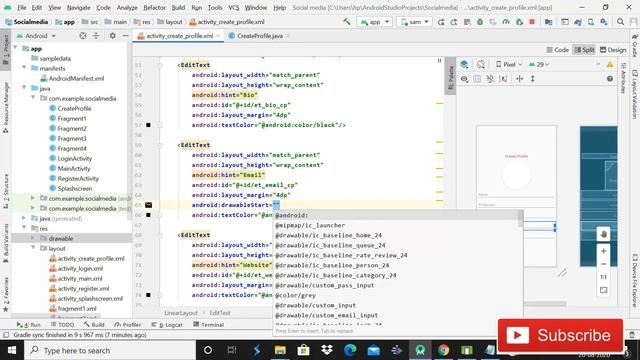Viewport: 640px width, 360px height.
Task: Click the design warning triangle icon
Action: [610, 64]
